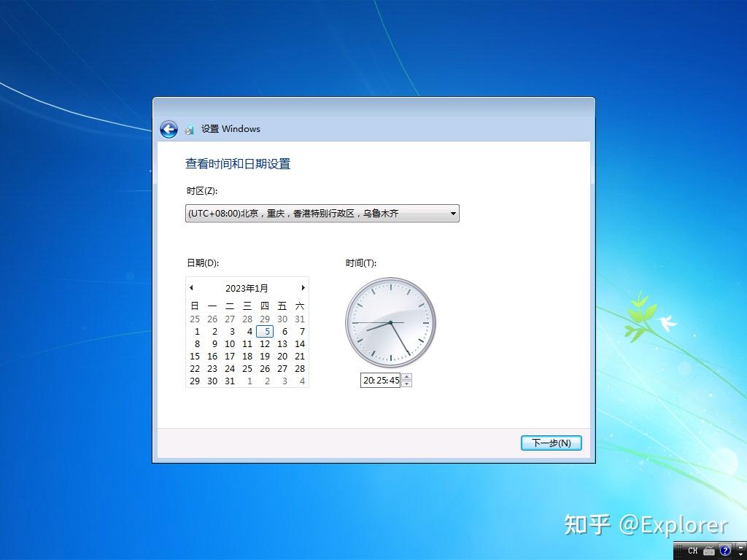Click the 查看时间和日期设置 heading
747x560 pixels.
237,163
